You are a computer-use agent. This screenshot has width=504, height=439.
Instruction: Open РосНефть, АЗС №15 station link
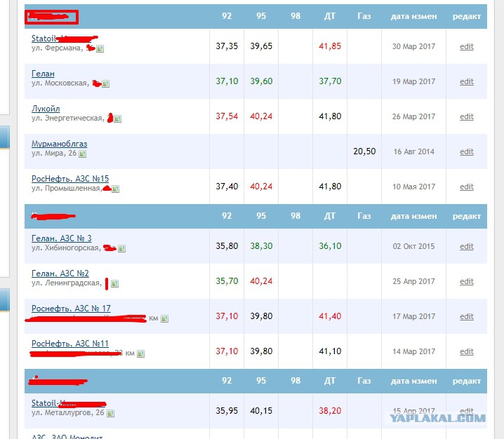70,179
